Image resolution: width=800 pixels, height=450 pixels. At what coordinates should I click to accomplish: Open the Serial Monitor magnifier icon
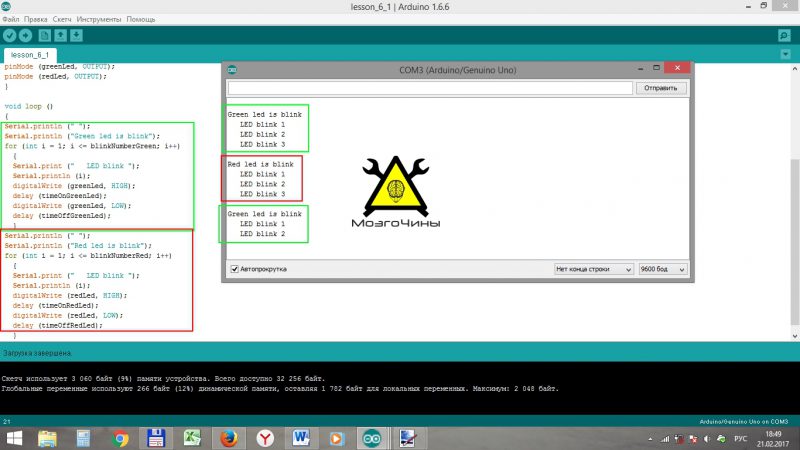(784, 36)
